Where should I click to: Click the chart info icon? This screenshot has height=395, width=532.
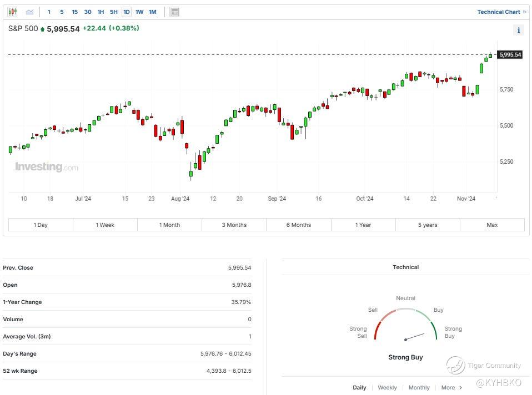[519, 31]
